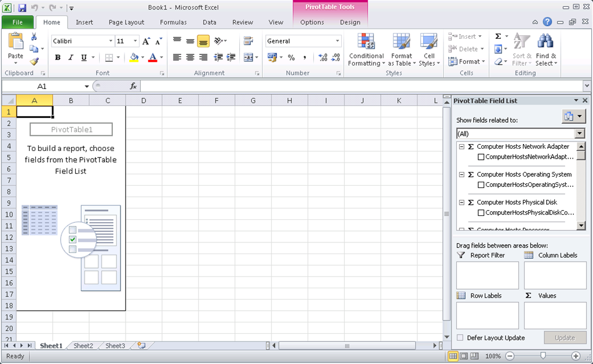Click the Paste icon in Clipboard group

pyautogui.click(x=16, y=43)
